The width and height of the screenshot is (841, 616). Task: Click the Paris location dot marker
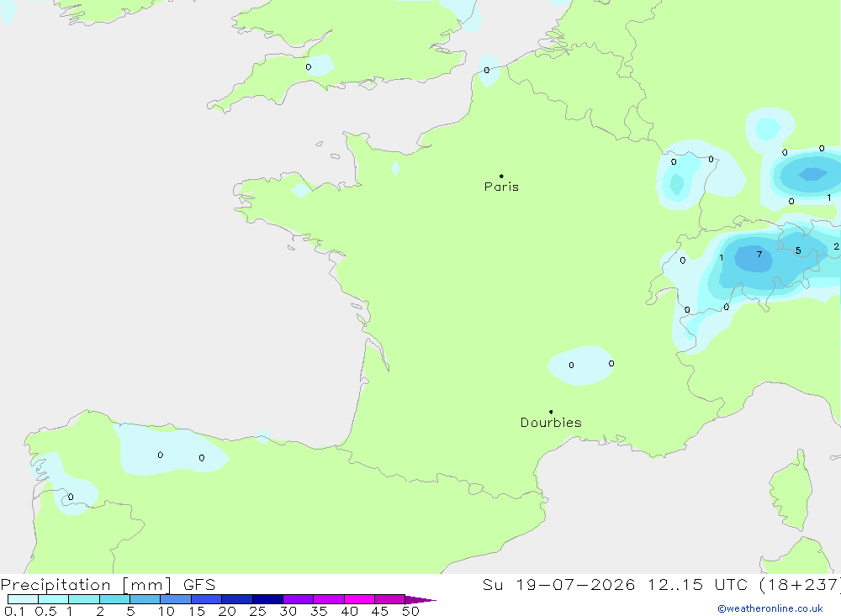501,176
